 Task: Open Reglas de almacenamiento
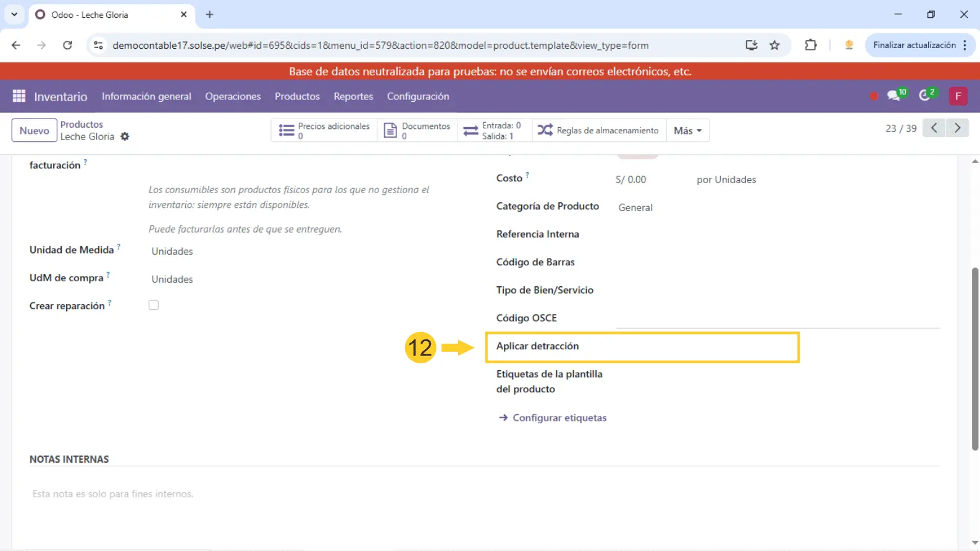coord(598,130)
